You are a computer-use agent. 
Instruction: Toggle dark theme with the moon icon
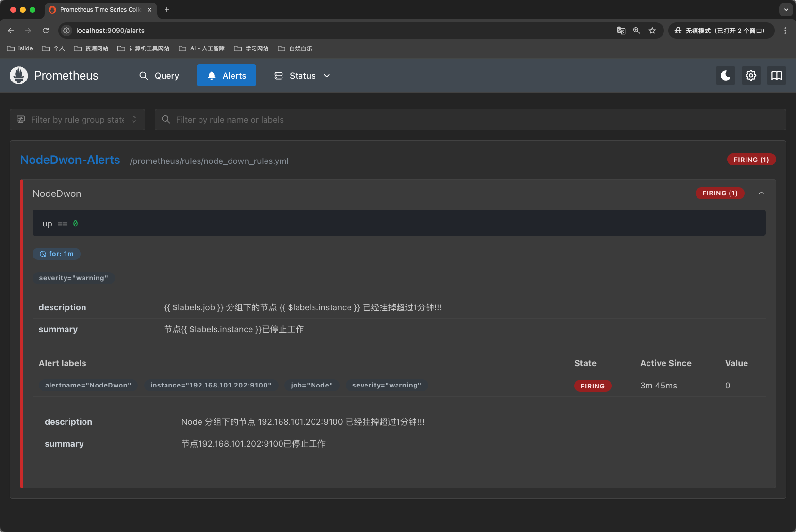[x=725, y=76]
